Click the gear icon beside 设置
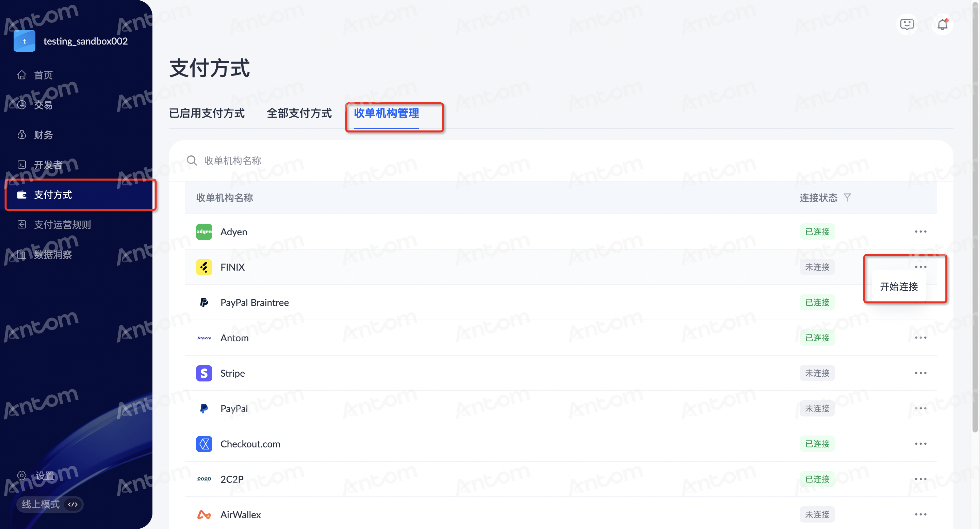 22,475
